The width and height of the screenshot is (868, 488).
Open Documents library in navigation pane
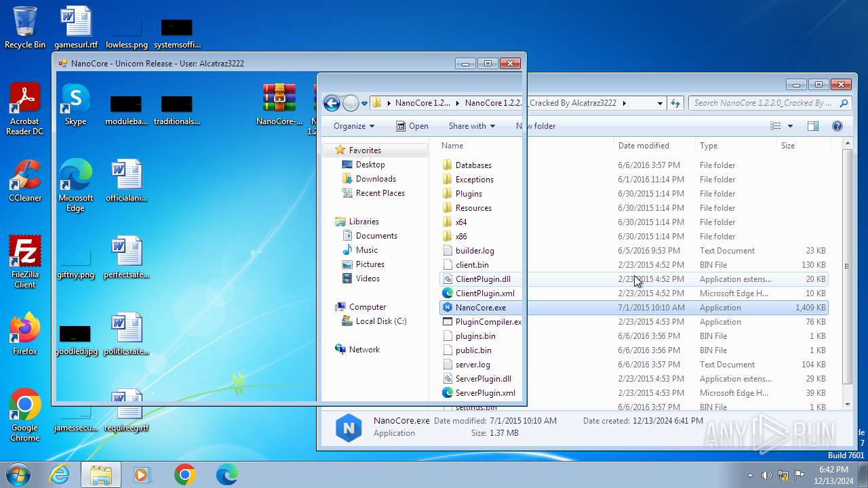pos(376,236)
